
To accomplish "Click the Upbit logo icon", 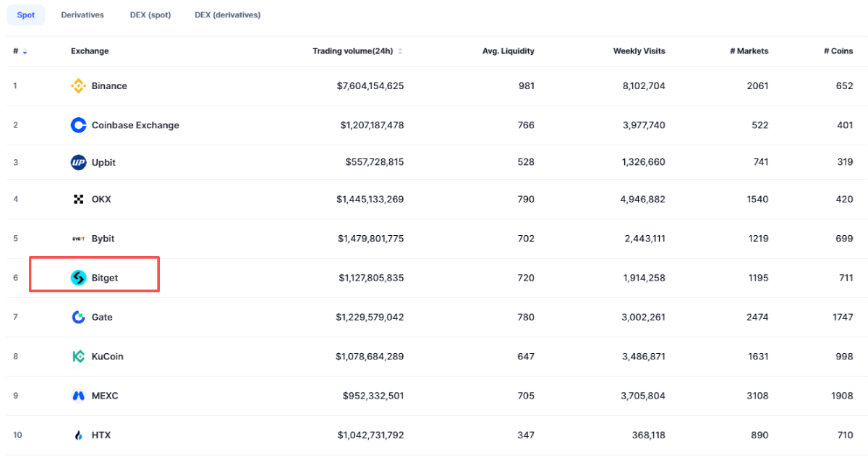I will 78,163.
